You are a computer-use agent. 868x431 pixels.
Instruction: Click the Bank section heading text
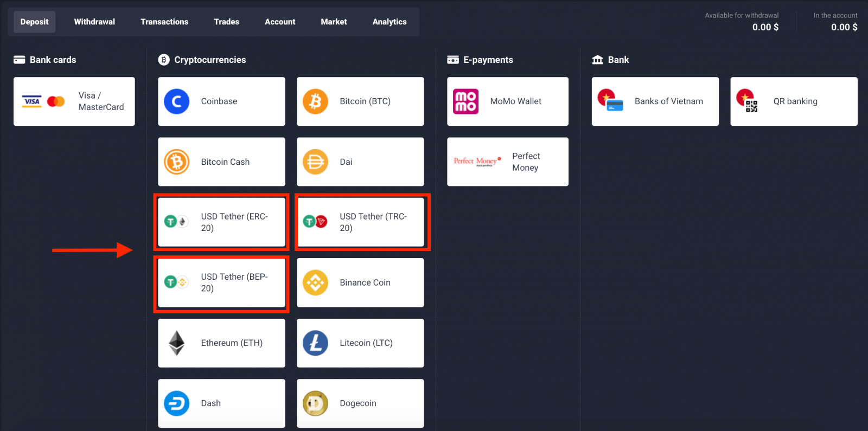pos(618,60)
